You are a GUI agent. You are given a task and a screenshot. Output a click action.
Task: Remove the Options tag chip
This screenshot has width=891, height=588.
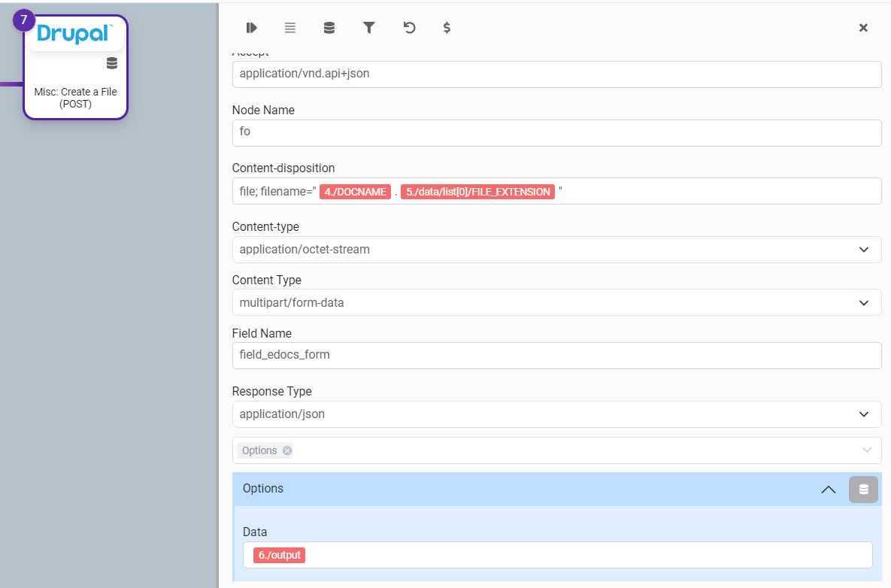[287, 450]
